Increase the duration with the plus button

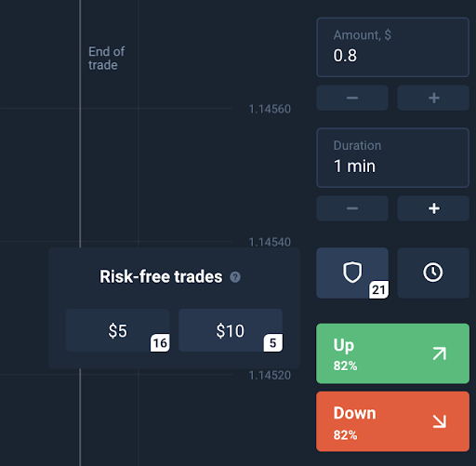[x=433, y=208]
